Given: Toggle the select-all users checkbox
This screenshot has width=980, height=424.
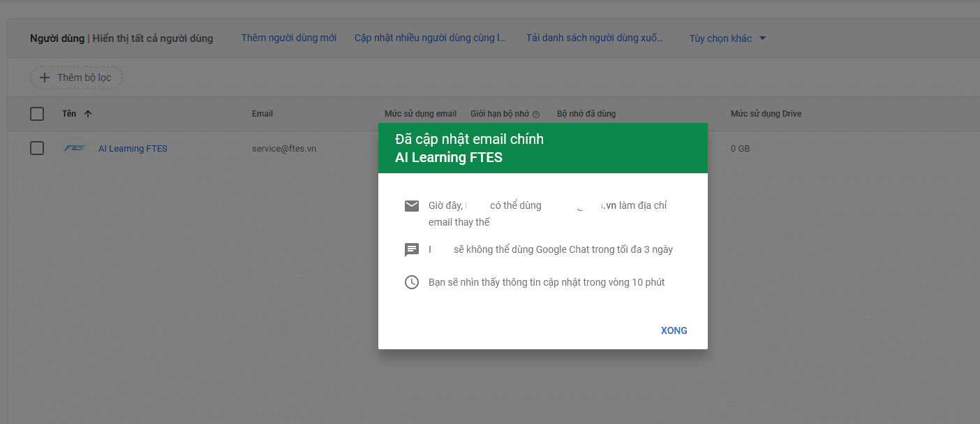Looking at the screenshot, I should [37, 114].
